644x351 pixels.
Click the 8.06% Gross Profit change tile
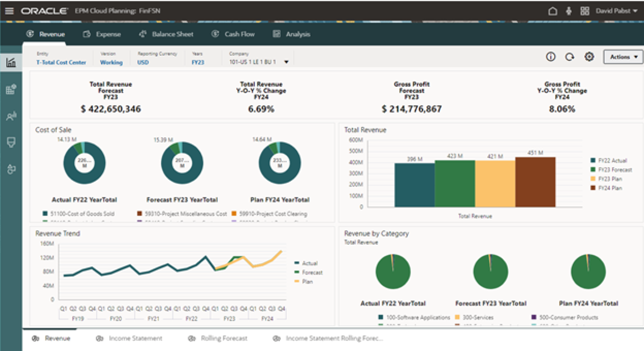(562, 109)
